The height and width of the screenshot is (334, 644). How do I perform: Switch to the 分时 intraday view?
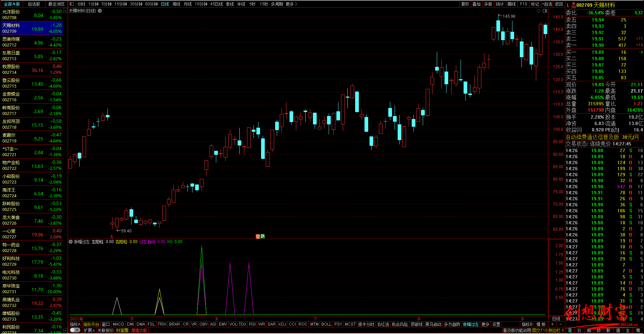(x=81, y=4)
